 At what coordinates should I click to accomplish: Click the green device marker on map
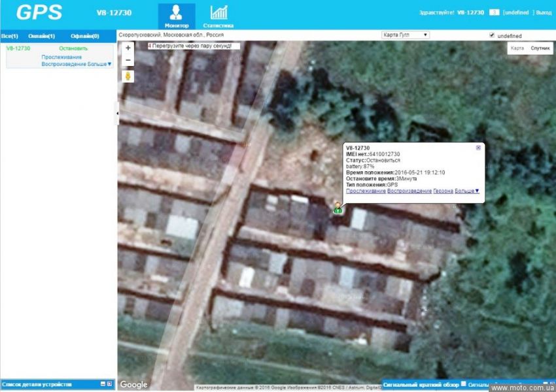click(x=338, y=208)
